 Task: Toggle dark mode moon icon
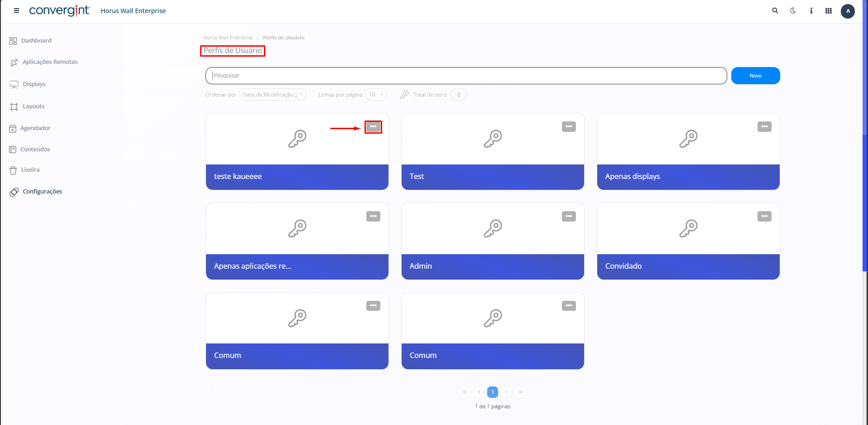(793, 10)
